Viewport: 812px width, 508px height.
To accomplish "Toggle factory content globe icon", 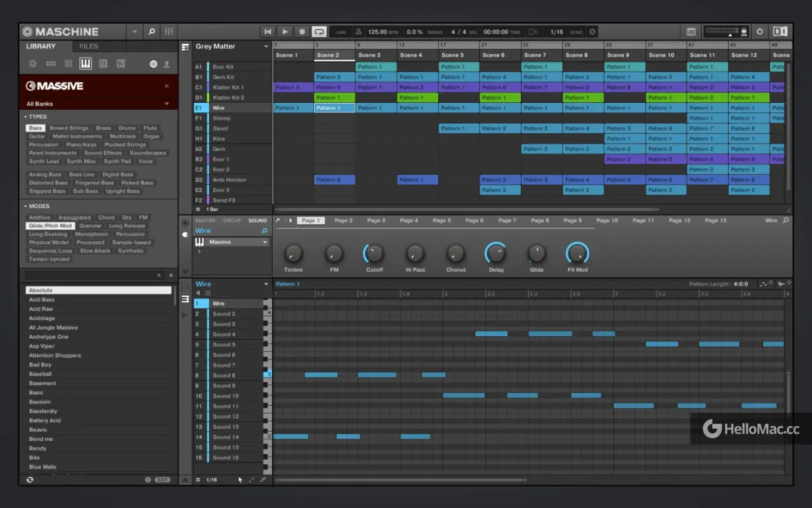I will pos(153,64).
